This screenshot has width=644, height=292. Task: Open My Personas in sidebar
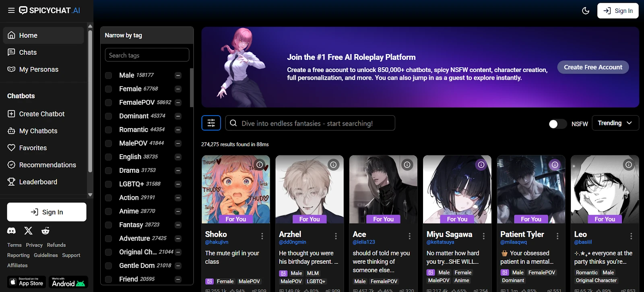pos(43,69)
